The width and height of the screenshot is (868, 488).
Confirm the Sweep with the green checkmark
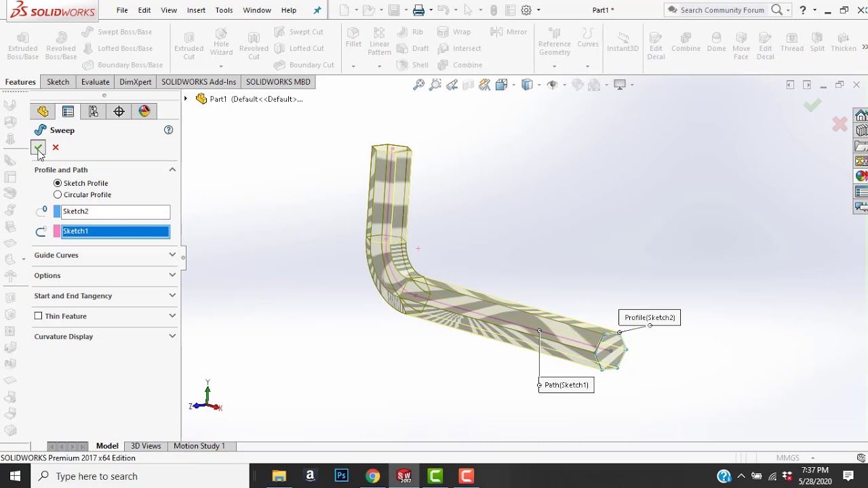point(38,147)
